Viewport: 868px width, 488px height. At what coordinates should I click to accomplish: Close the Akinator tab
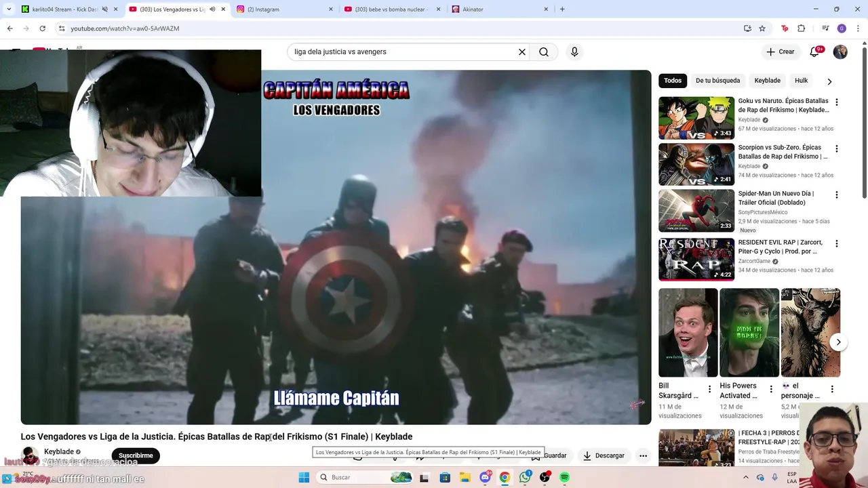[546, 9]
